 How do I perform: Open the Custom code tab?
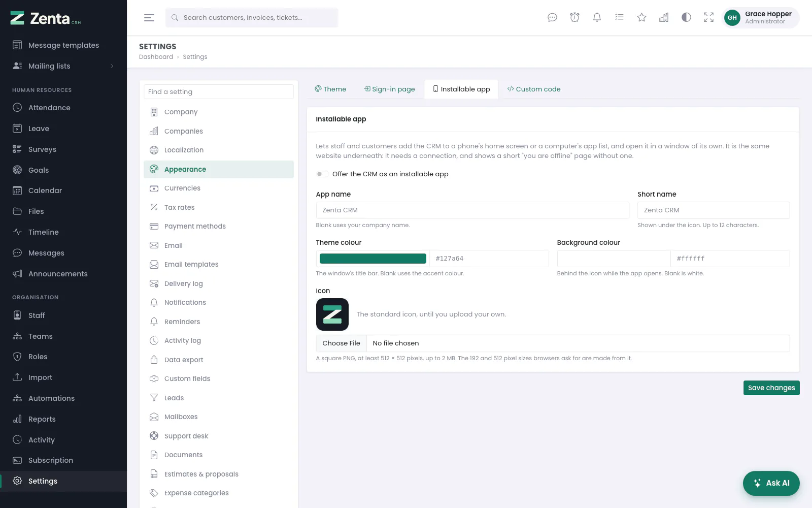[x=534, y=89]
